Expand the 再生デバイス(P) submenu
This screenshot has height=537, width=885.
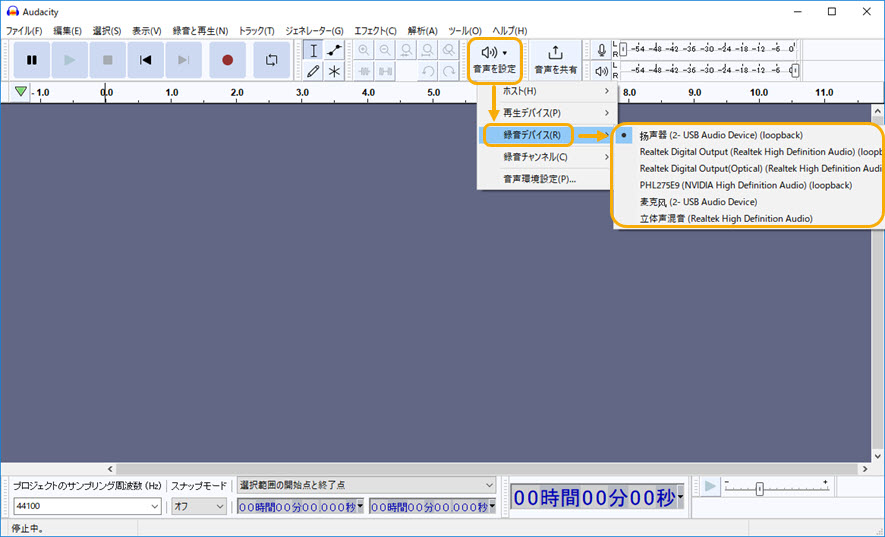click(547, 113)
